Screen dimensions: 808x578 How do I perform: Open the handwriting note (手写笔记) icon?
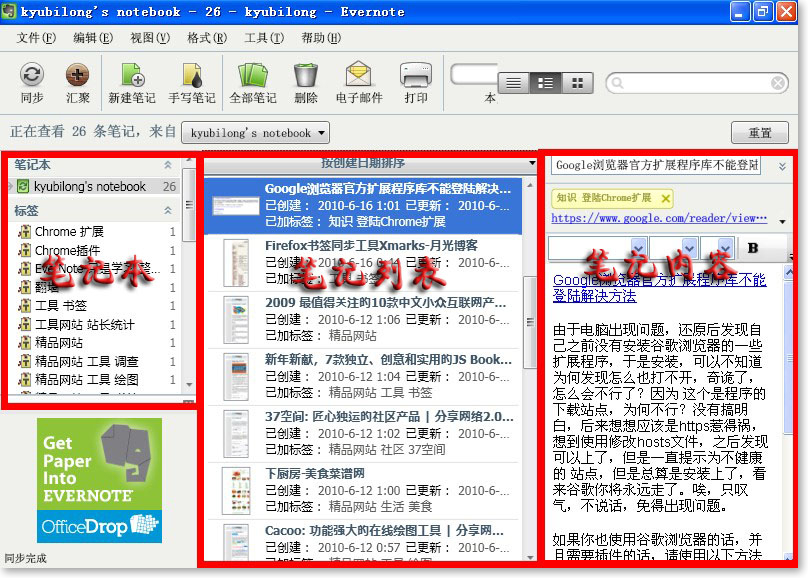tap(192, 75)
